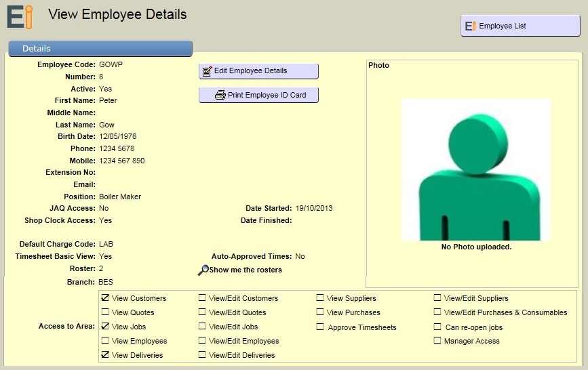
Task: Click the employee photo placeholder
Action: [x=475, y=169]
